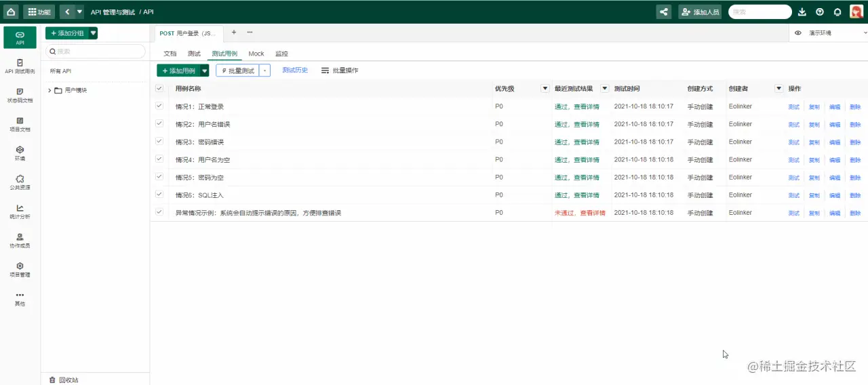Switch to 监控 tab

[x=281, y=54]
